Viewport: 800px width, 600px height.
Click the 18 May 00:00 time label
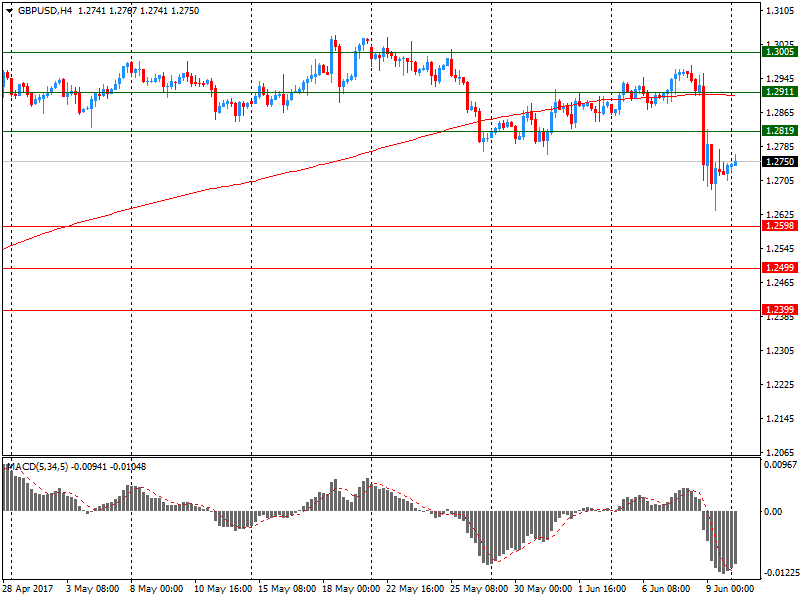click(351, 589)
